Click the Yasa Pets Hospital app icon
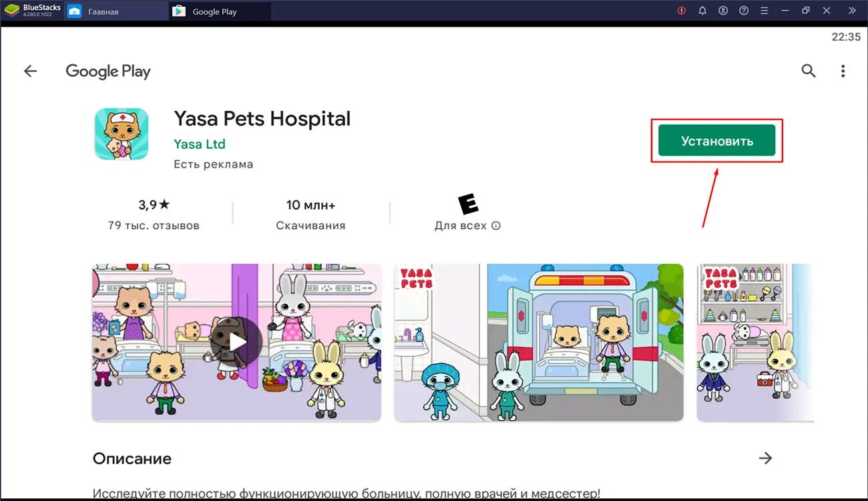 click(122, 134)
